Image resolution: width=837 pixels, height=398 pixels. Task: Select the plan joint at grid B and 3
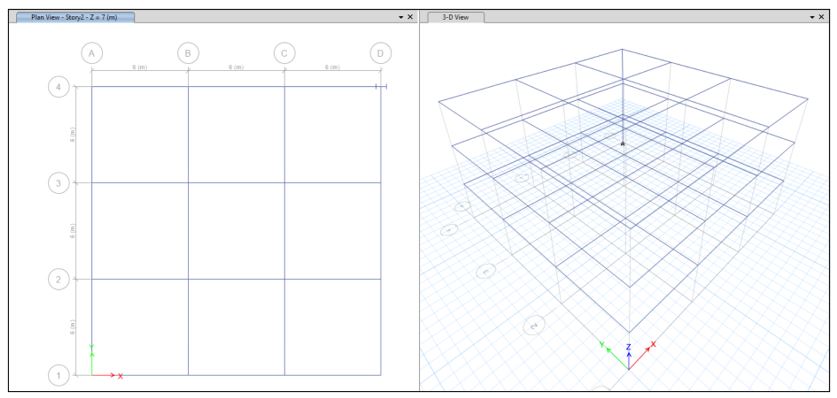tap(188, 183)
